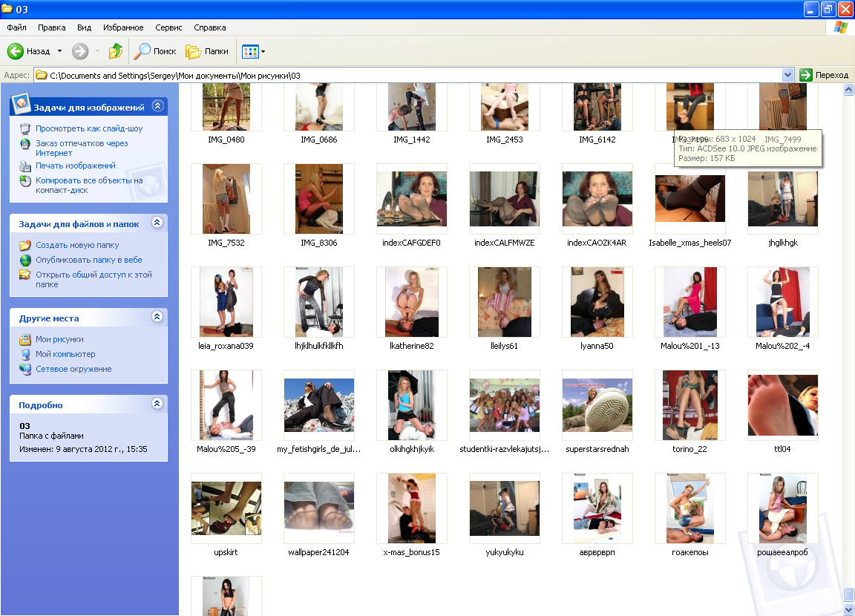This screenshot has height=616, width=855.
Task: Open the Избранное menu
Action: [x=123, y=27]
